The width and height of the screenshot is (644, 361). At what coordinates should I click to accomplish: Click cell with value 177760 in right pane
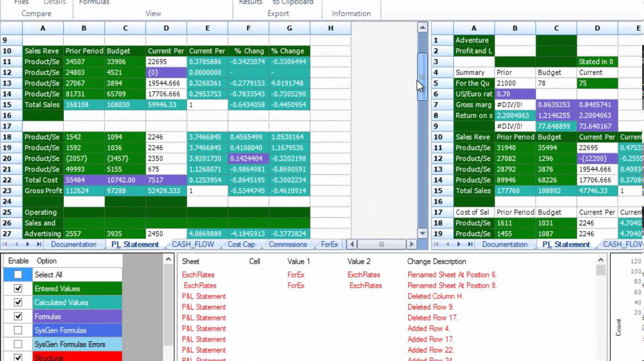pos(515,191)
